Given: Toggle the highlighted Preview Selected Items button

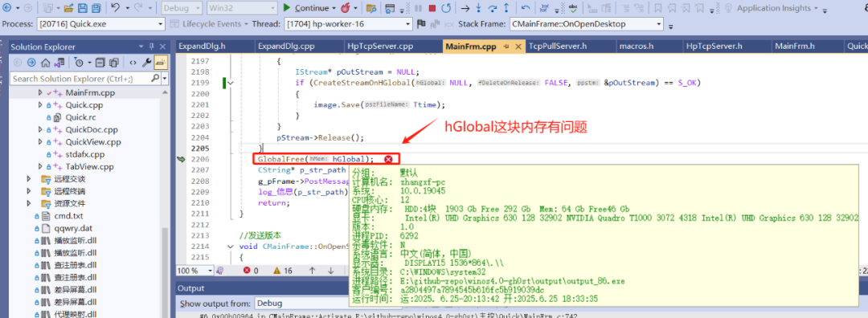Looking at the screenshot, I should (161, 63).
